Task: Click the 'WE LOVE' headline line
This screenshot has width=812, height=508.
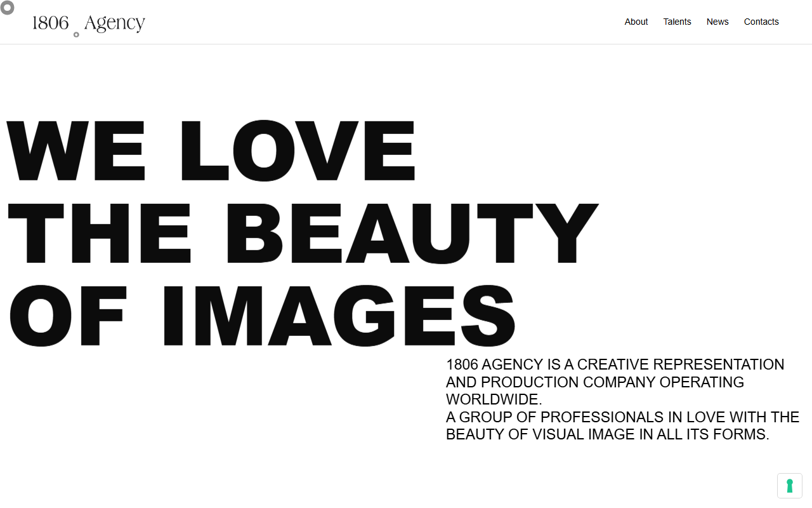Action: click(x=211, y=150)
